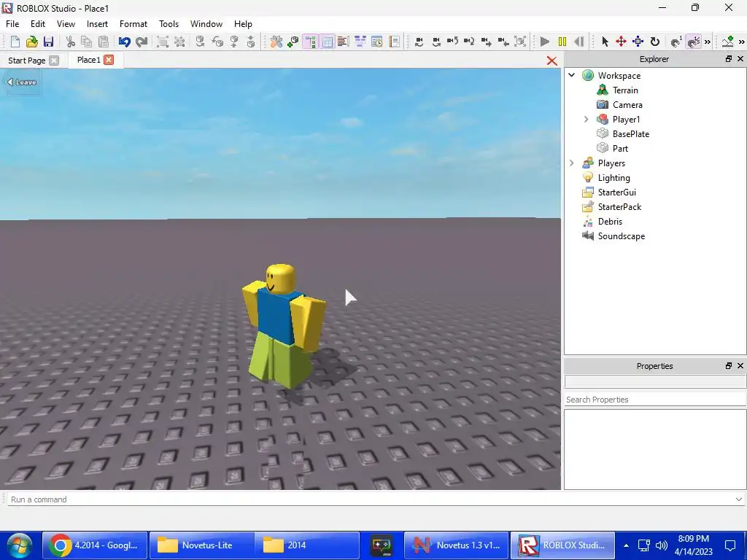Click the Open file folder icon
This screenshot has height=560, width=747.
pos(32,42)
